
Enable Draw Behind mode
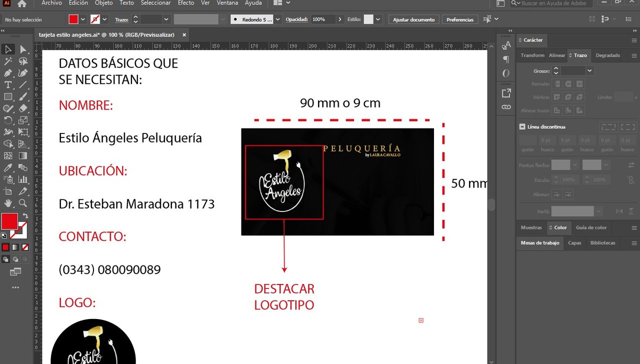(x=15, y=259)
